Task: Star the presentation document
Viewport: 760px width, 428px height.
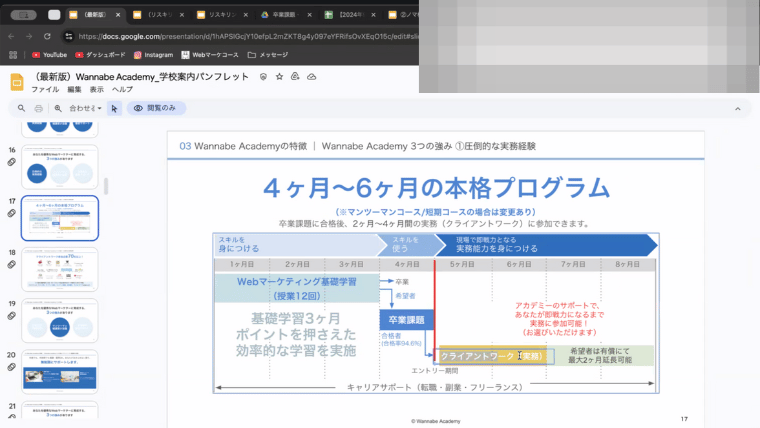Action: tap(279, 77)
